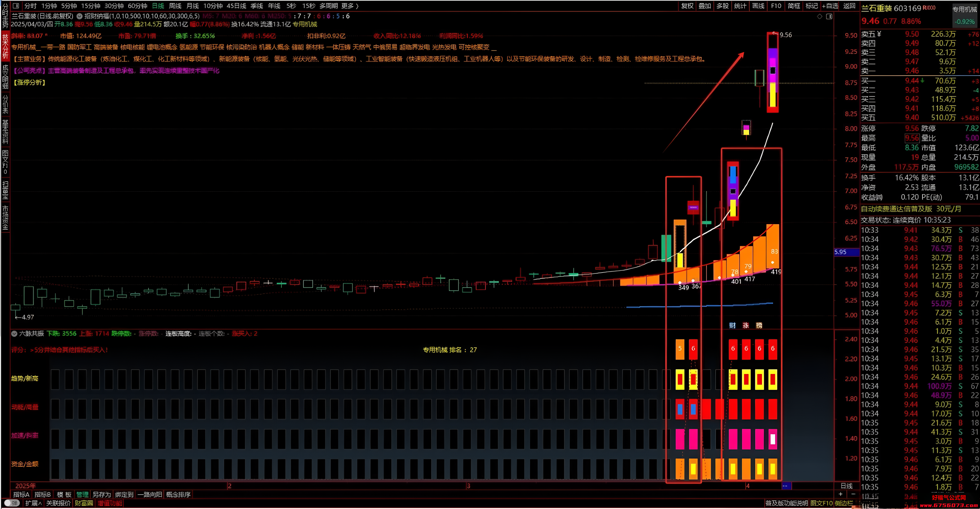The height and width of the screenshot is (509, 980).
Task: Select the 60分钟 period tab
Action: click(137, 6)
